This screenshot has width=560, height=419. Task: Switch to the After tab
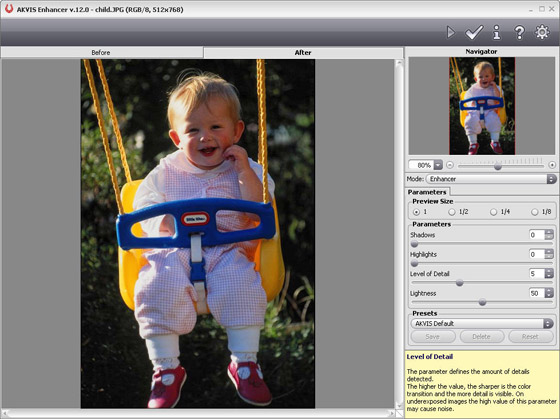pos(303,53)
